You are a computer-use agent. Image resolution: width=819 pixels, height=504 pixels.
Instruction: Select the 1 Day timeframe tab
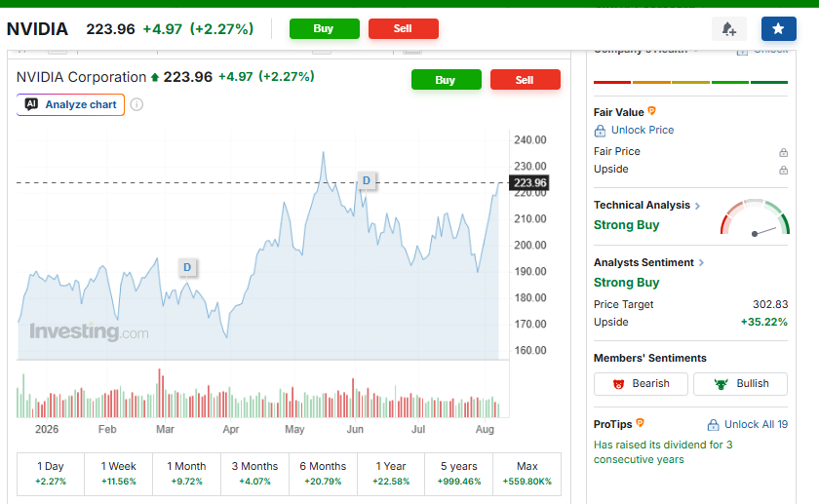51,474
